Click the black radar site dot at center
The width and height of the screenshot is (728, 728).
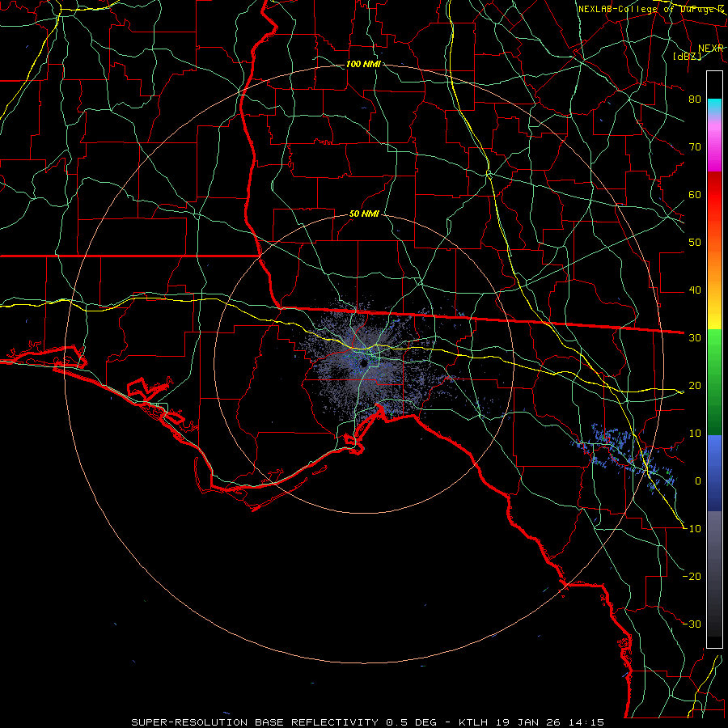point(364,363)
